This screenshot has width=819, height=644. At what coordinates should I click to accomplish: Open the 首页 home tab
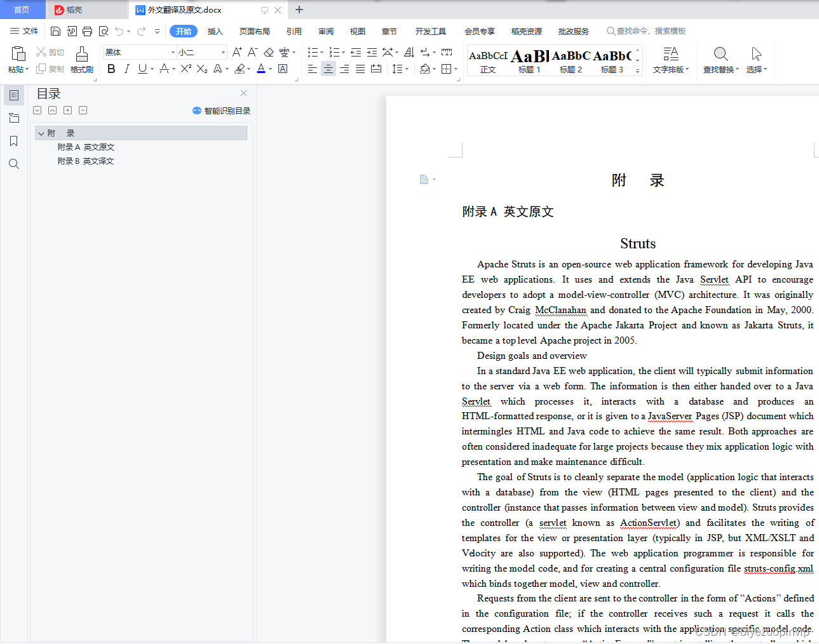pyautogui.click(x=22, y=10)
